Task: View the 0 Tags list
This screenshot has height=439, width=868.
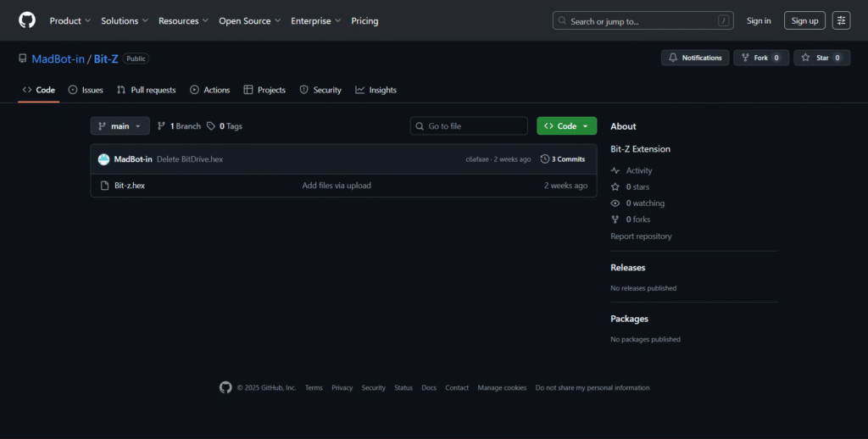Action: coord(225,126)
